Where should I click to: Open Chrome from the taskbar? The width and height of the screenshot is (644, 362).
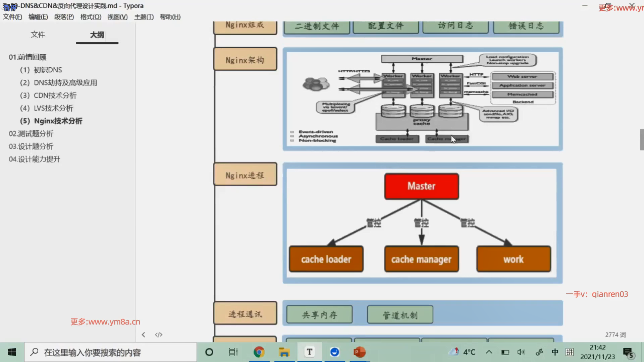(x=259, y=352)
